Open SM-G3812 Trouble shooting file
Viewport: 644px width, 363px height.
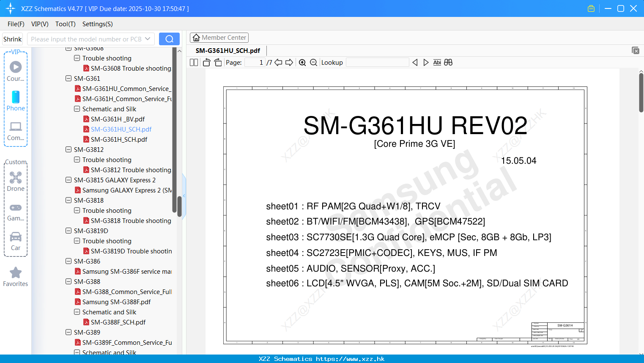pyautogui.click(x=127, y=170)
